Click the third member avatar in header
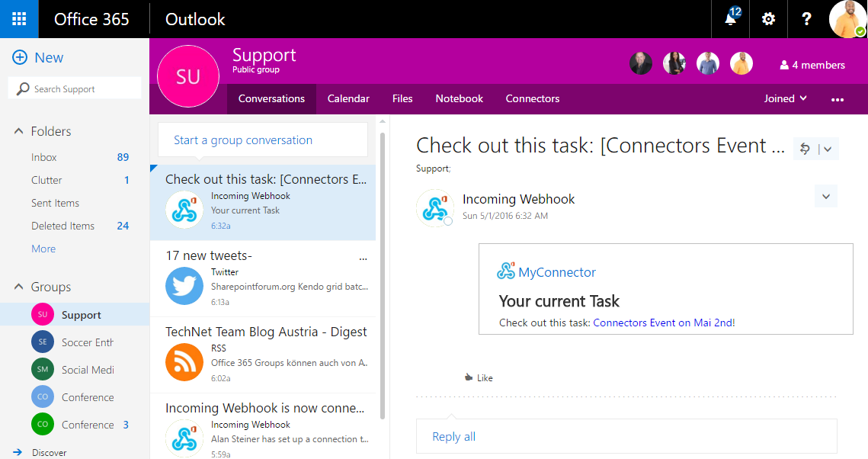Screen dimensions: 868x459 click(x=708, y=63)
